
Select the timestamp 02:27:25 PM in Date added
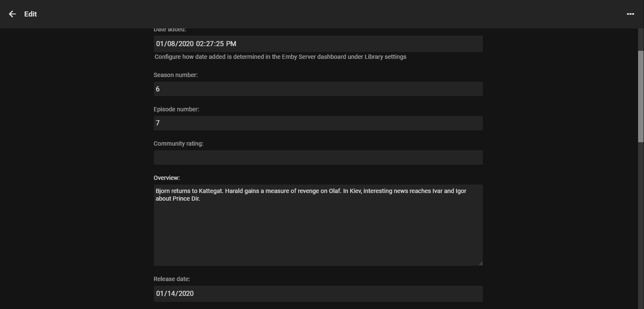[216, 44]
